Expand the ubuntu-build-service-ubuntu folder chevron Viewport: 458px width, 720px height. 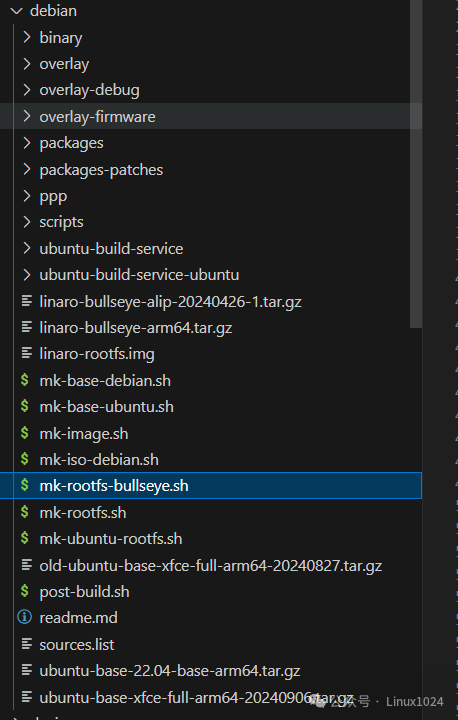(x=27, y=275)
